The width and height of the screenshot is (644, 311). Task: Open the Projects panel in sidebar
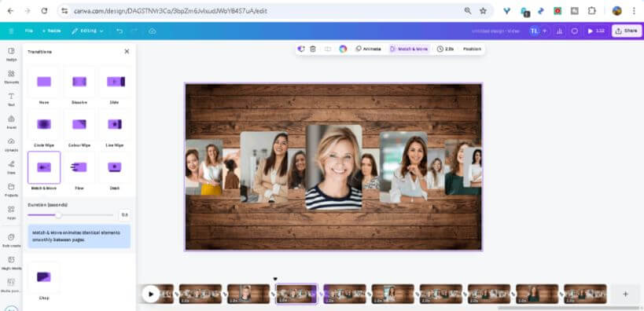pos(11,189)
